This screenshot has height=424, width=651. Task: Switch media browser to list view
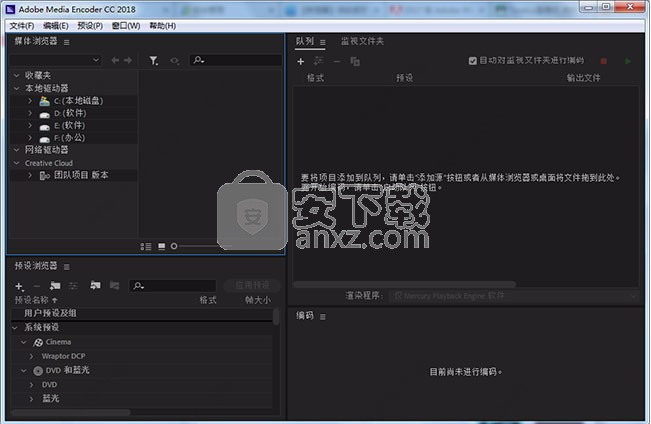tap(146, 247)
